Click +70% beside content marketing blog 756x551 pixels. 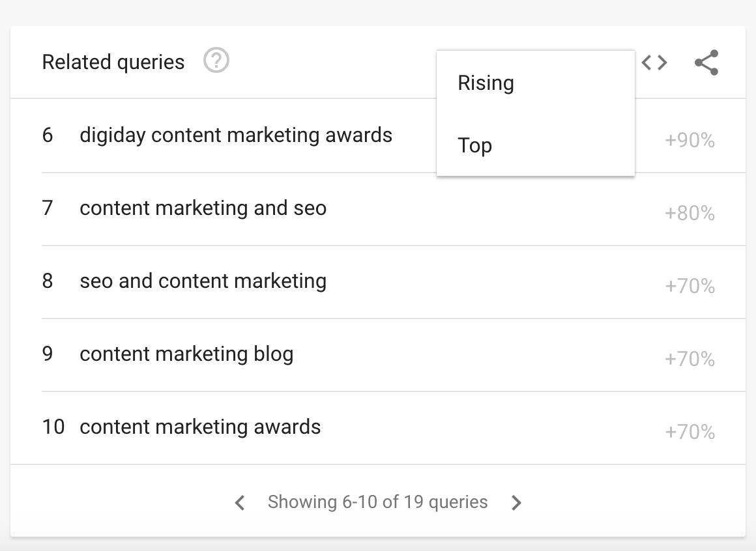click(690, 360)
